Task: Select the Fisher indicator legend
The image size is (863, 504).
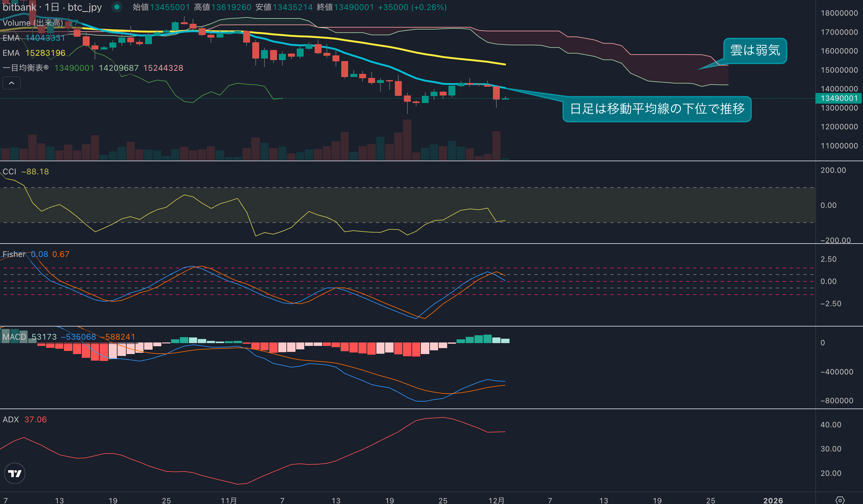Action: pos(14,254)
